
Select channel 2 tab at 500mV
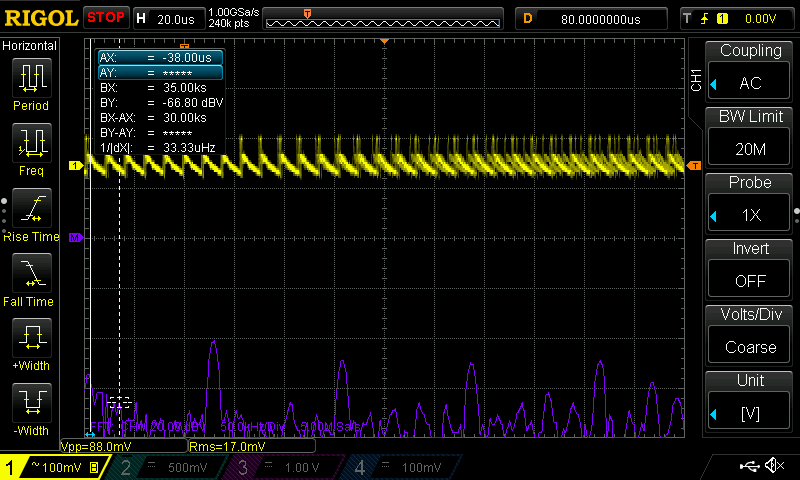(x=165, y=467)
